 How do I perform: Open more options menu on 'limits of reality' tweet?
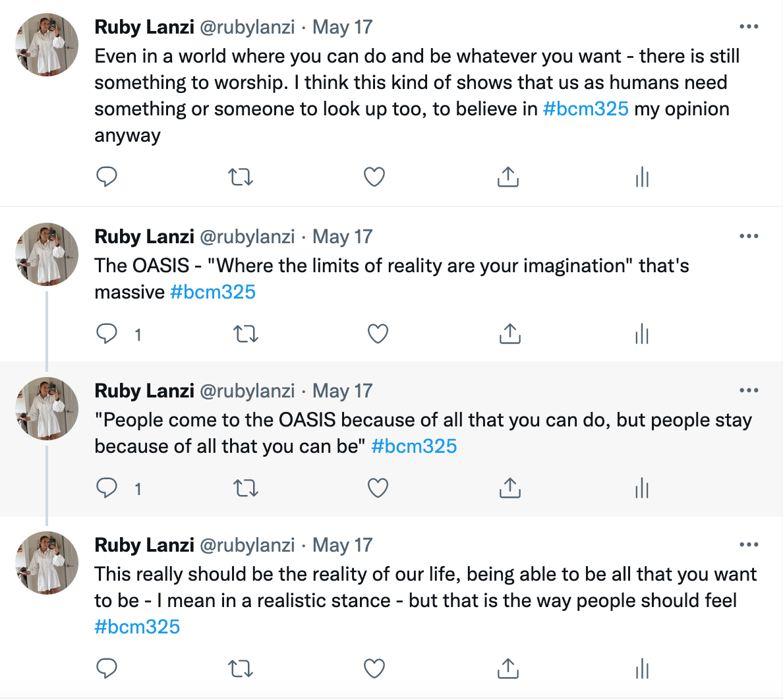point(749,237)
